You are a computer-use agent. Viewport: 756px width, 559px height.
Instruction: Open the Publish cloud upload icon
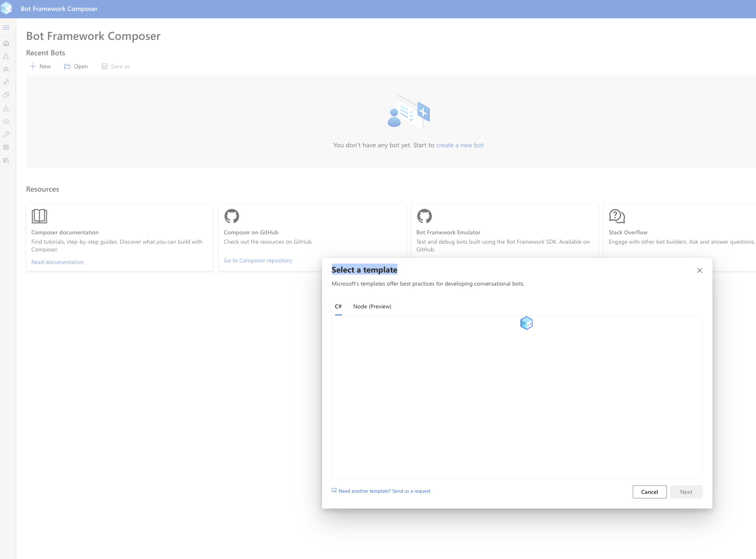point(6,121)
